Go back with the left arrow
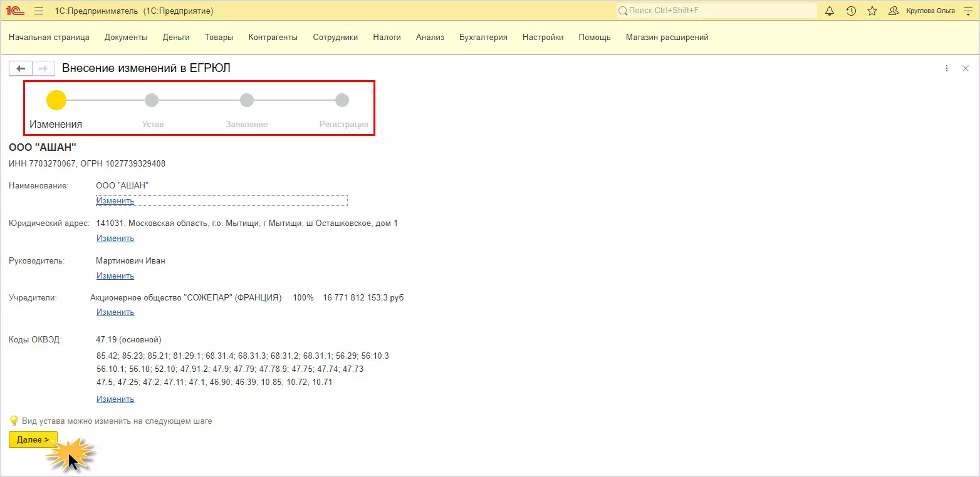The image size is (980, 477). 21,68
